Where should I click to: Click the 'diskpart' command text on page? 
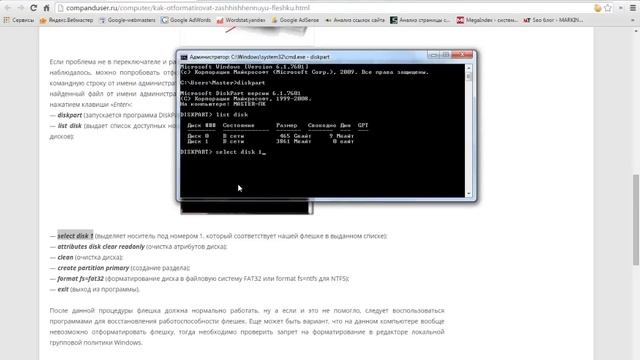click(69, 115)
